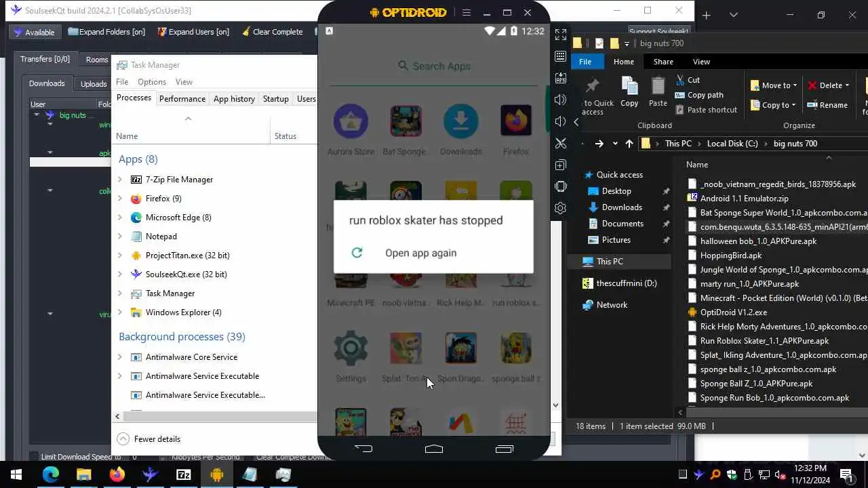The height and width of the screenshot is (488, 868).
Task: Tap the Android back navigation button
Action: (363, 448)
